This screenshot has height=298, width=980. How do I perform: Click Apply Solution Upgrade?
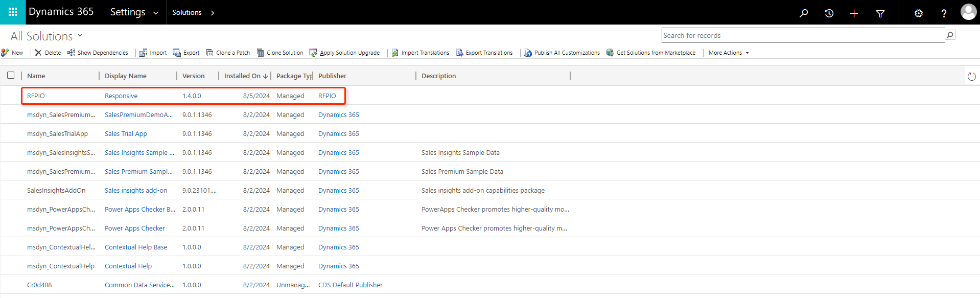pyautogui.click(x=345, y=53)
